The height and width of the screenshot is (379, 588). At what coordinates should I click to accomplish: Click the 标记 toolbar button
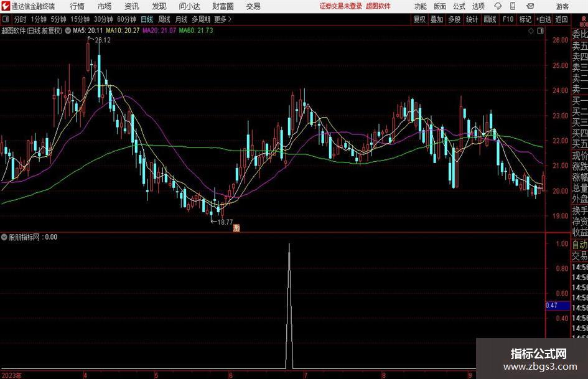[525, 19]
